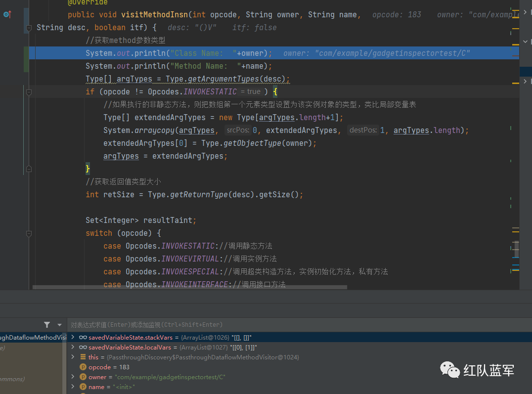
Task: Click the //获取返回值类型大小 comment
Action: click(x=123, y=182)
